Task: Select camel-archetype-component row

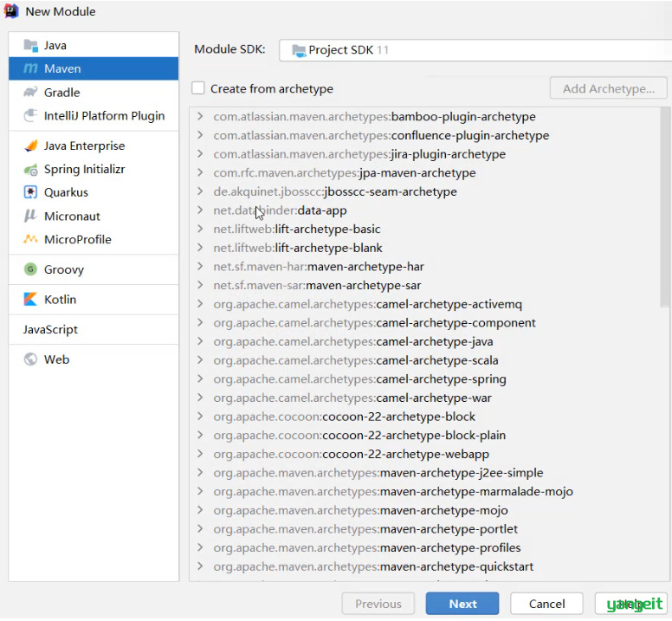Action: click(424, 323)
